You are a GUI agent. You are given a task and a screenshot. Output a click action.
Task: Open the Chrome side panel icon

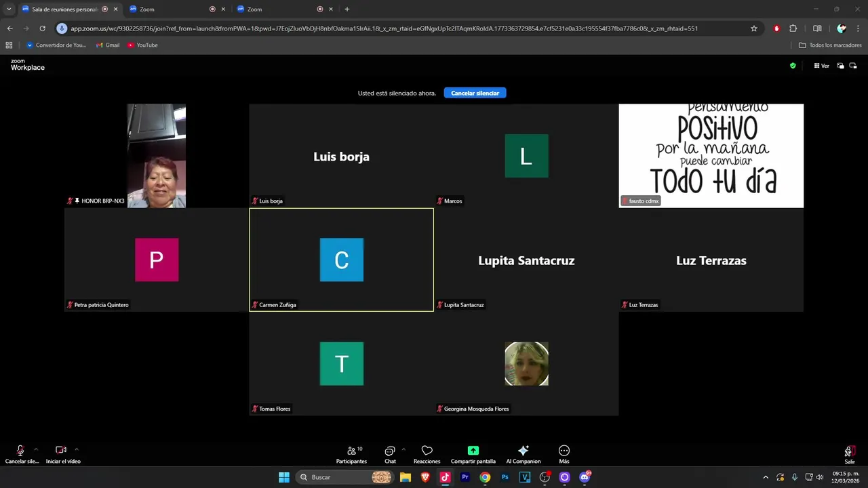point(817,28)
